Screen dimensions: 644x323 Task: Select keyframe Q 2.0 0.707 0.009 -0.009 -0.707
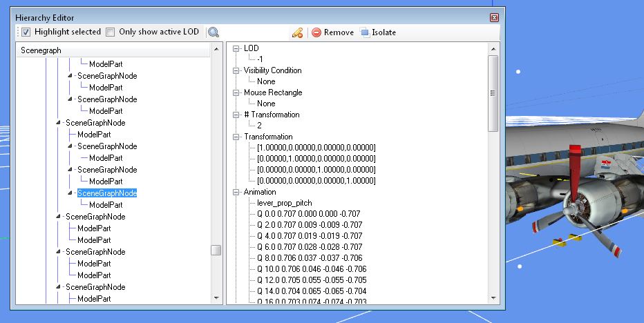310,225
